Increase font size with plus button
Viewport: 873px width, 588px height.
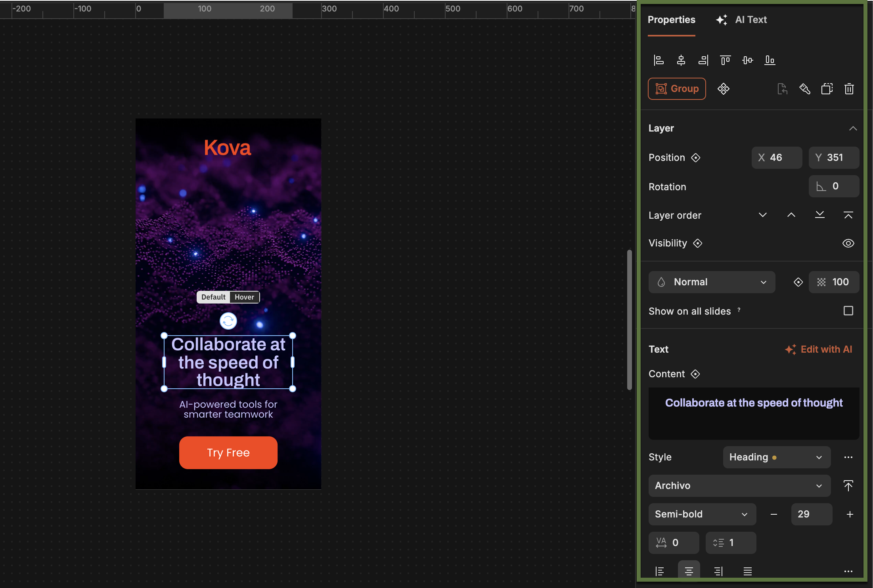click(x=850, y=514)
